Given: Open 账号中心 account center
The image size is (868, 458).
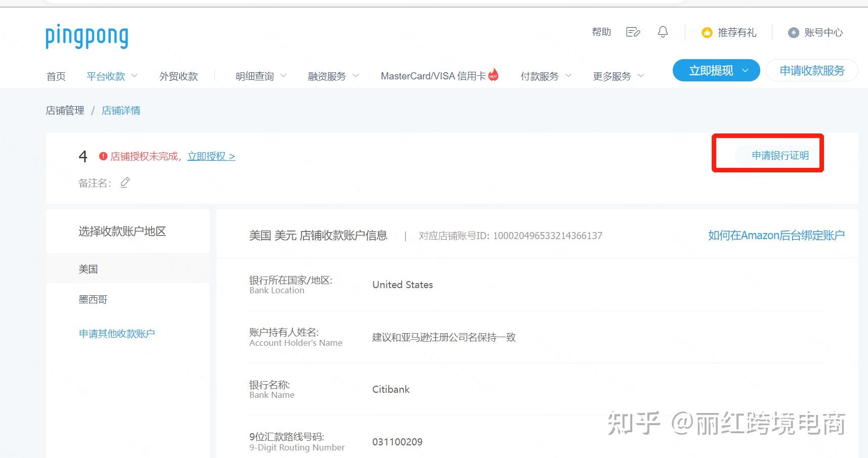Looking at the screenshot, I should point(823,33).
